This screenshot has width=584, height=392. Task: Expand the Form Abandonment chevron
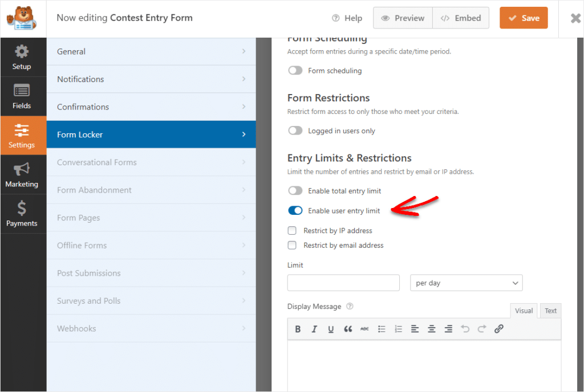(x=244, y=190)
